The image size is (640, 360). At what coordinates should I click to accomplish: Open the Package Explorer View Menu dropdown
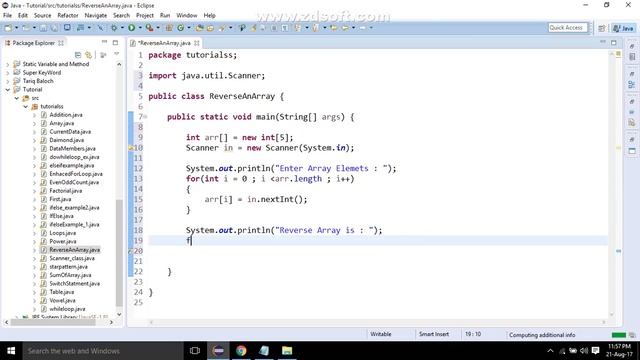click(116, 54)
